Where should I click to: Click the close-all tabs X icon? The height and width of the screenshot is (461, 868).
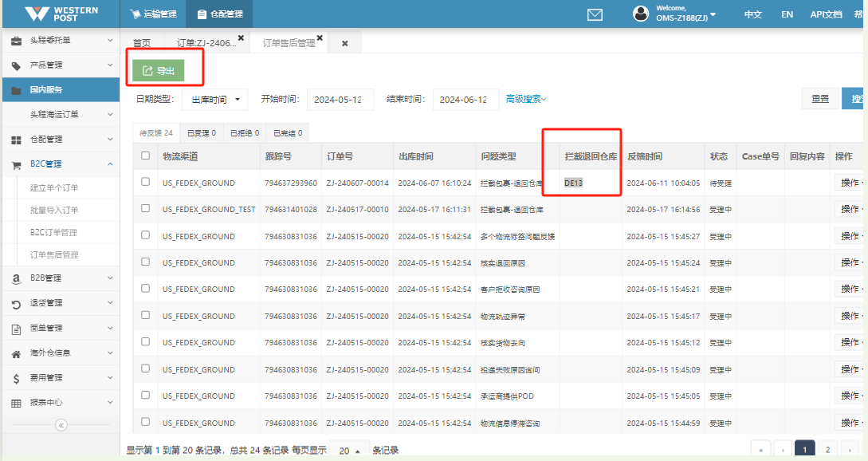[345, 43]
